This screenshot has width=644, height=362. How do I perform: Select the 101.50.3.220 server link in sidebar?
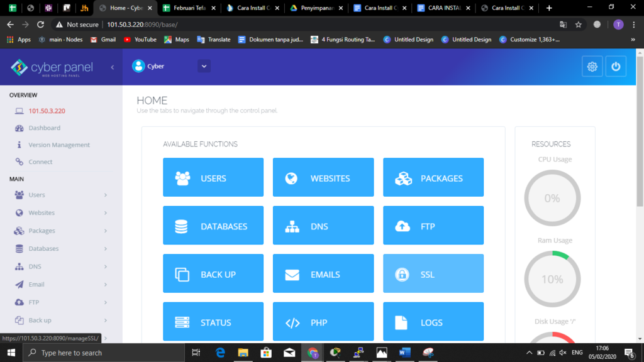pyautogui.click(x=47, y=111)
